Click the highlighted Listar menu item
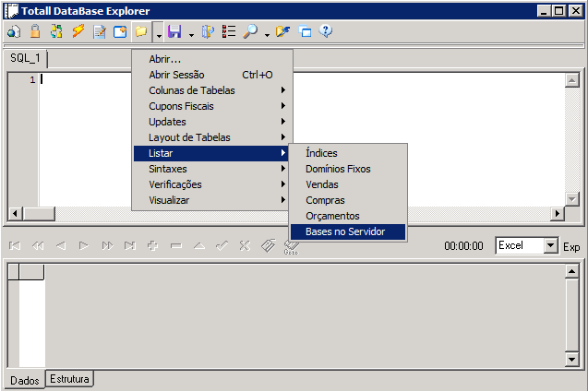Screen dimensions: 588x391 [210, 153]
